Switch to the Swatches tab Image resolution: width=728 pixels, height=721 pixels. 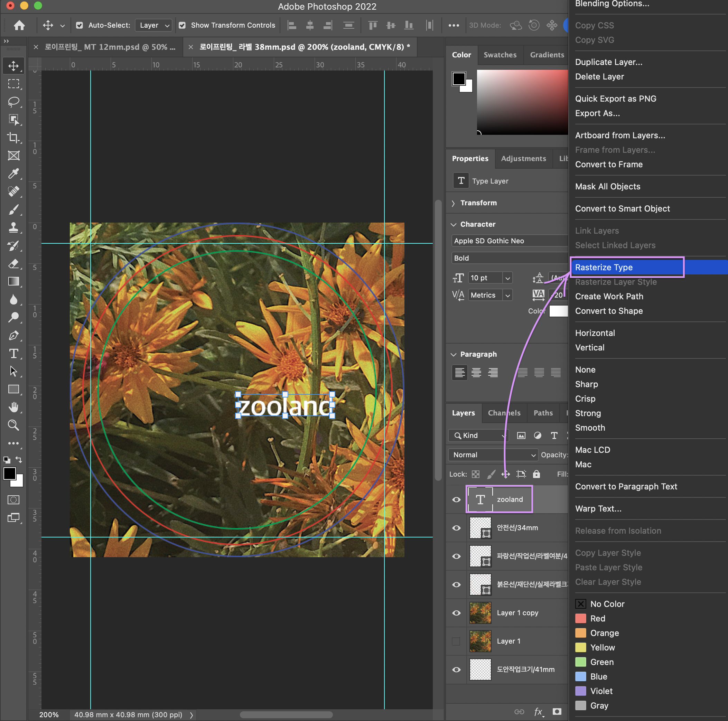coord(500,55)
